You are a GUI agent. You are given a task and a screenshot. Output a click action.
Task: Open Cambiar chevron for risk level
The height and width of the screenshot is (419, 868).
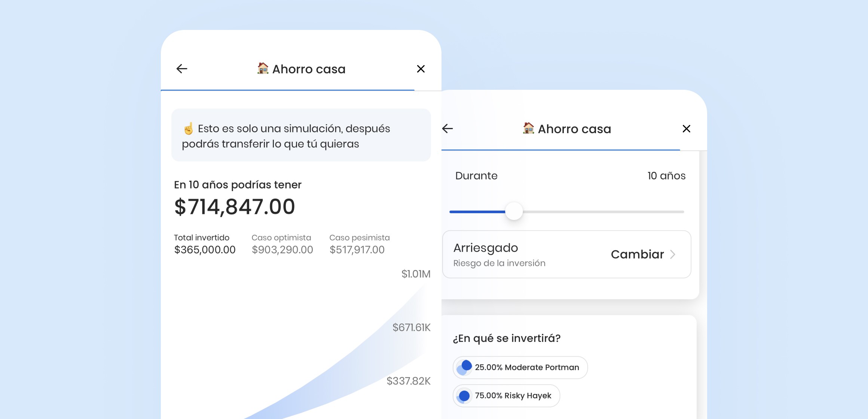[673, 254]
